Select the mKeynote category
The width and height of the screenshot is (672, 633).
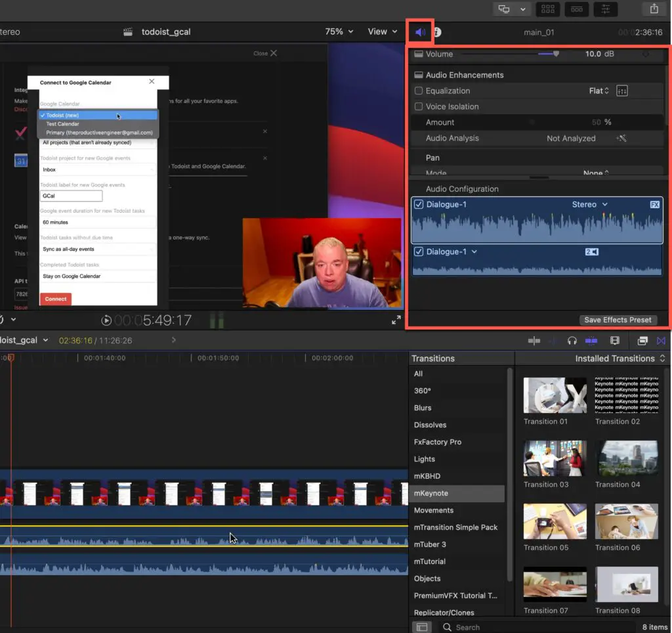(457, 494)
